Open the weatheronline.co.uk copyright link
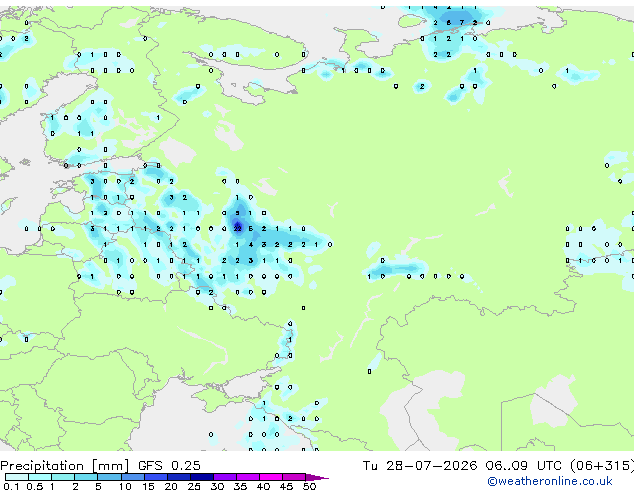The image size is (634, 490). click(550, 481)
